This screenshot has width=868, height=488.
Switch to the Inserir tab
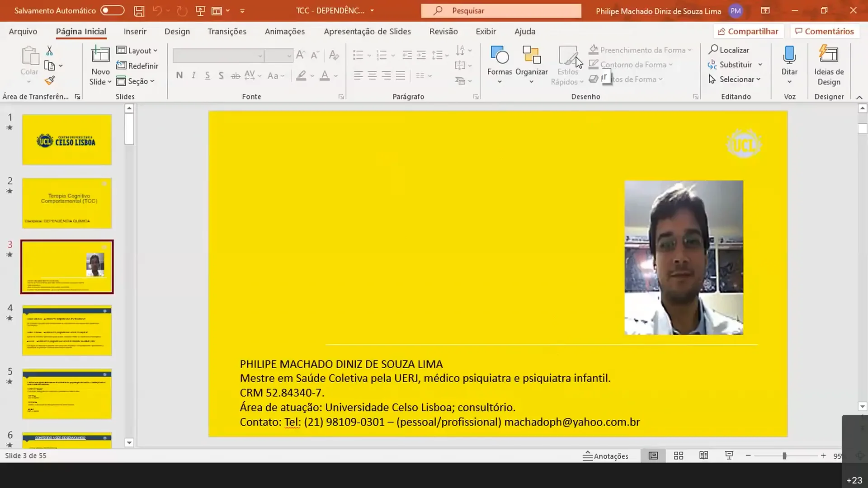coord(135,31)
